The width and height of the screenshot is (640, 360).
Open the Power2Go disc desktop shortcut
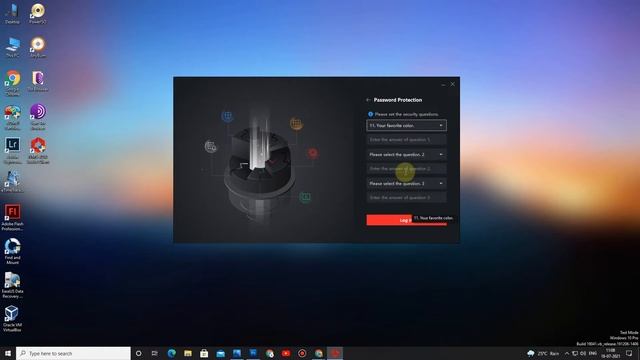pos(38,13)
